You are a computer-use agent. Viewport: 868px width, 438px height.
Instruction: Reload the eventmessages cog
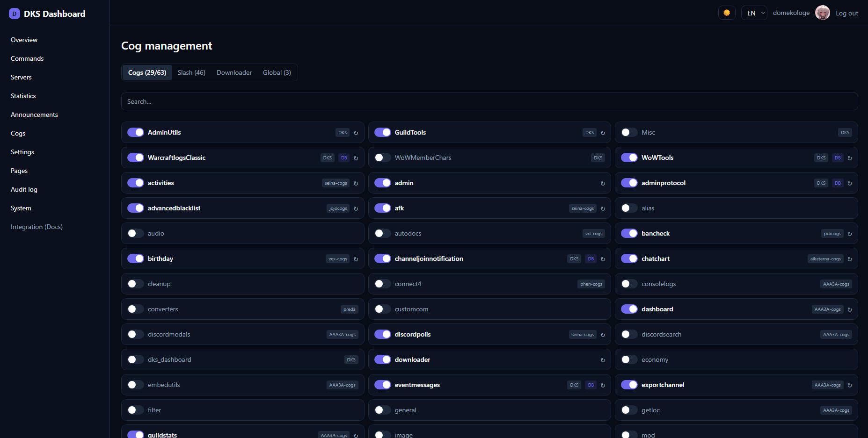click(603, 385)
